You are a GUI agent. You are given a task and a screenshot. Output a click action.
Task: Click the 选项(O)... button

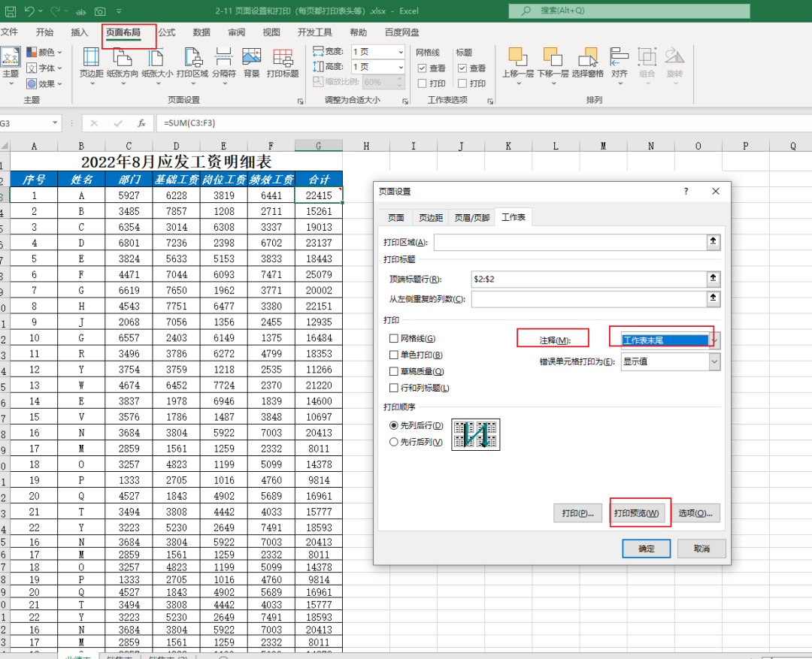pyautogui.click(x=695, y=513)
